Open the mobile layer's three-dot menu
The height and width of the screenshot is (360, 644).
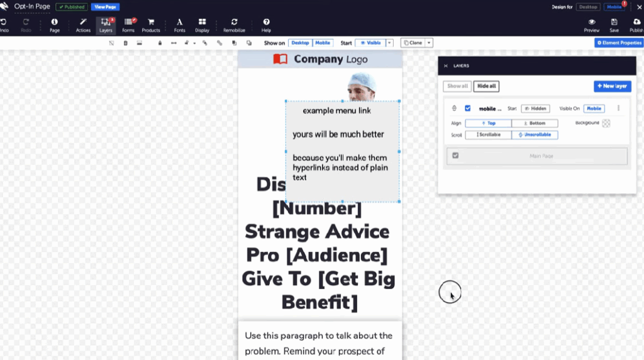618,108
